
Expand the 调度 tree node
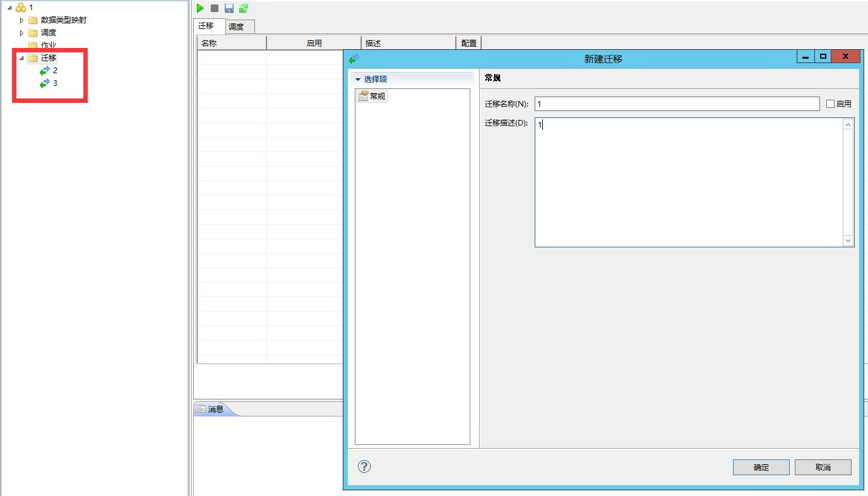[21, 33]
